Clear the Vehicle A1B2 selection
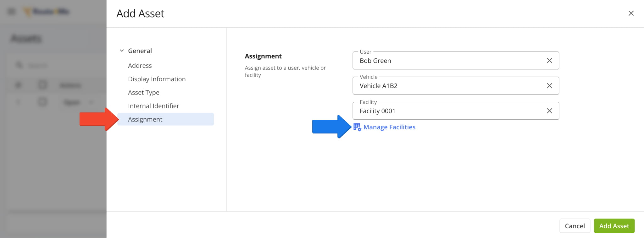The width and height of the screenshot is (644, 238). 549,85
